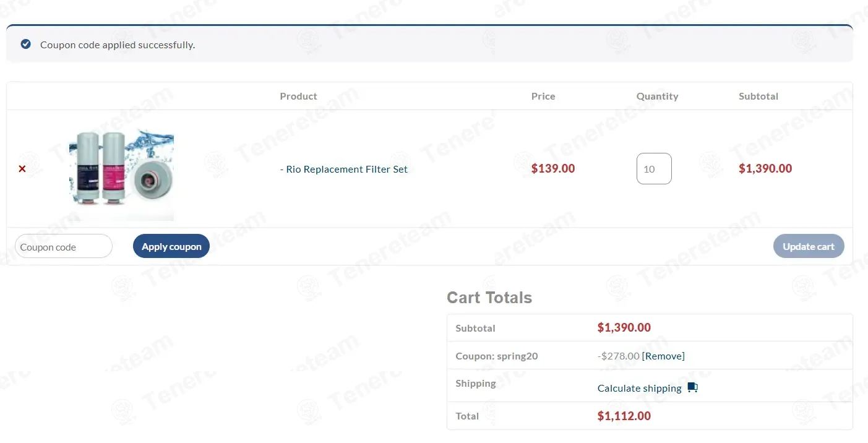The width and height of the screenshot is (868, 443).
Task: Click the Quantity column header
Action: tap(657, 97)
